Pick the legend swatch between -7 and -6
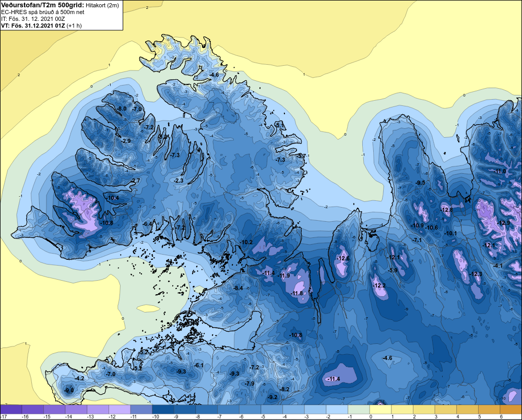 pyautogui.click(x=228, y=410)
